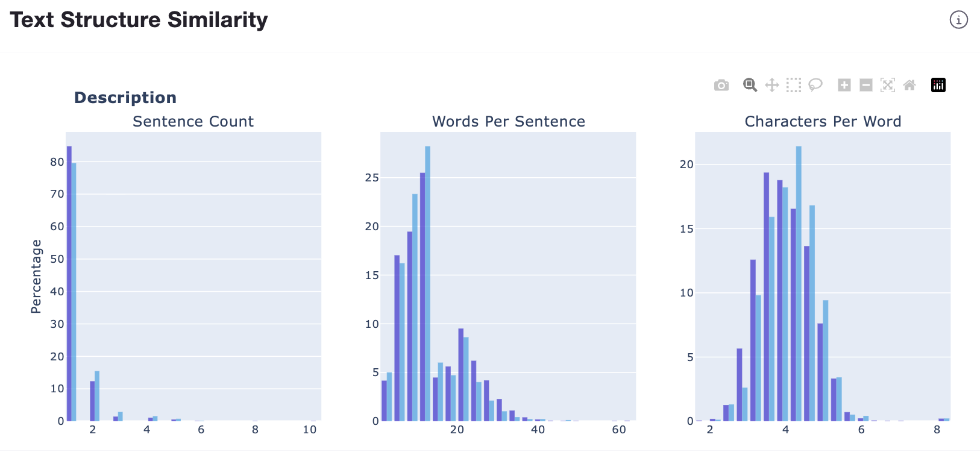
Task: Download the plot as PNG via camera icon
Action: click(721, 85)
